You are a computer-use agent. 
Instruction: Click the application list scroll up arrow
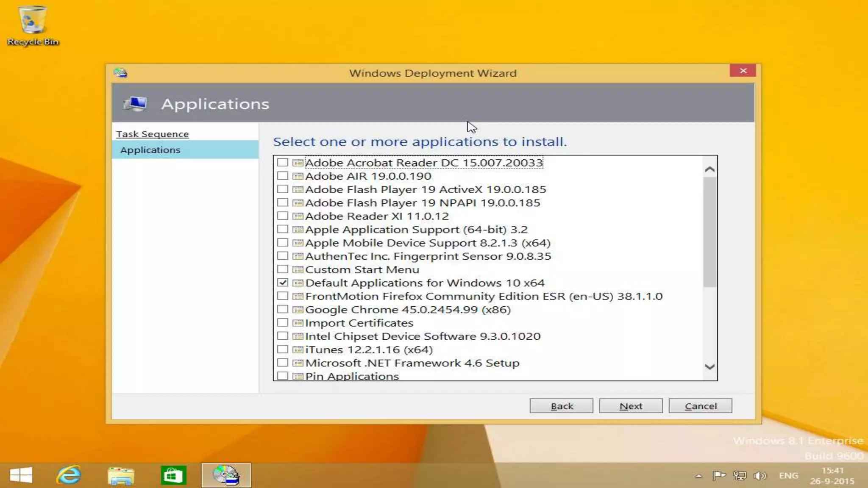pyautogui.click(x=710, y=169)
